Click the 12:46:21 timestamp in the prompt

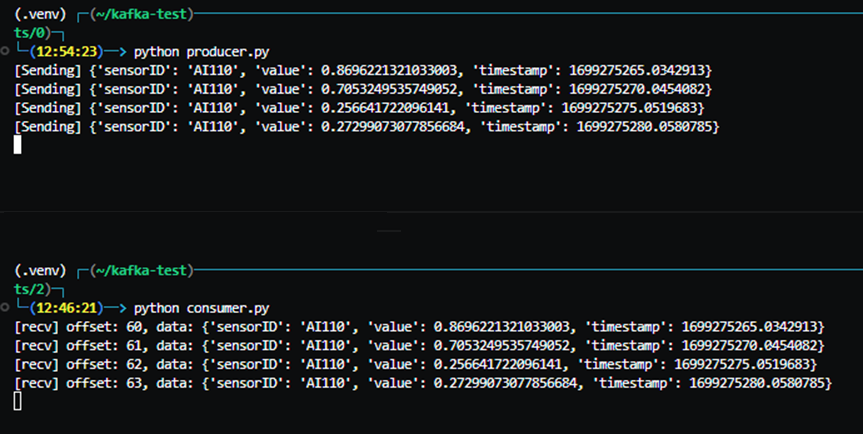(x=67, y=308)
